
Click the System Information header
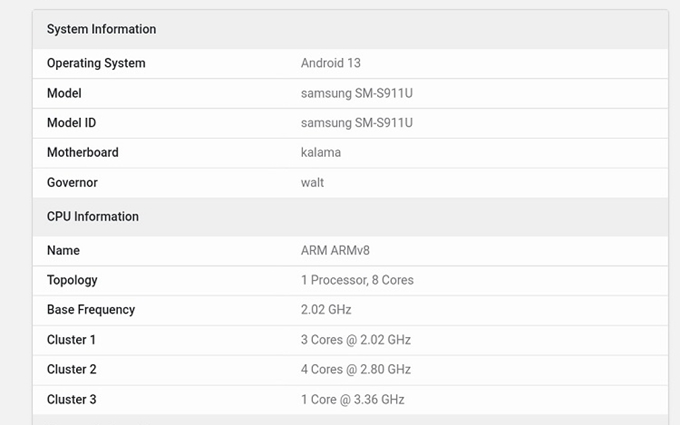pyautogui.click(x=101, y=30)
